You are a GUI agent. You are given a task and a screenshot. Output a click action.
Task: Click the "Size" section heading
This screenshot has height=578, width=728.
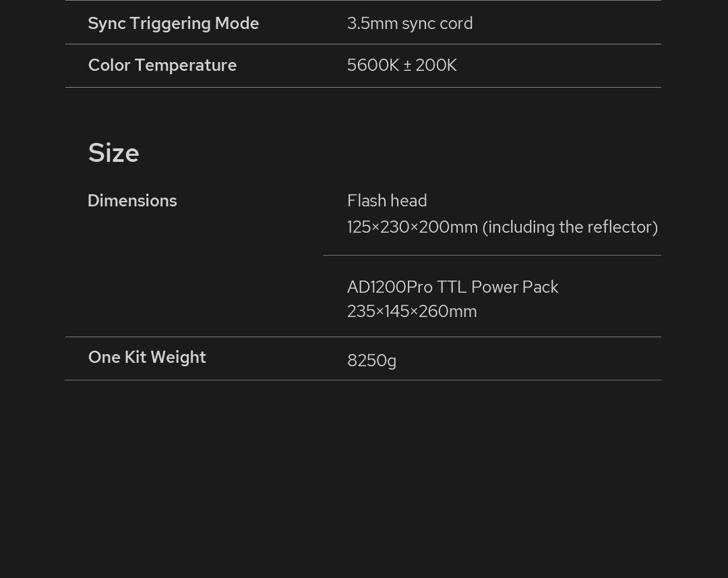click(113, 153)
